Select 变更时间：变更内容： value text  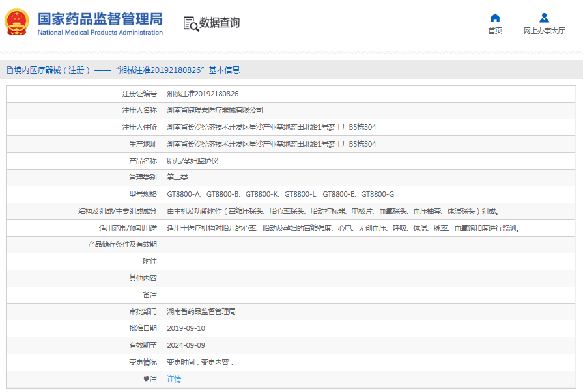point(201,362)
